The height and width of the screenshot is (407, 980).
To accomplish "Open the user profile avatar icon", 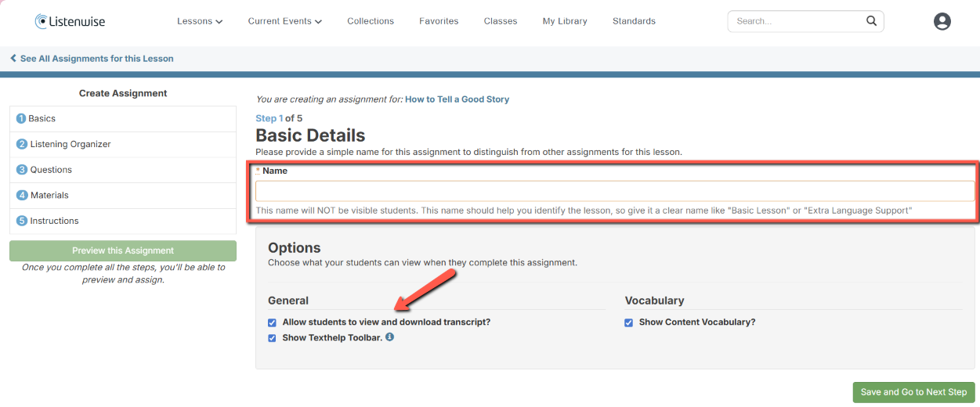I will tap(942, 22).
